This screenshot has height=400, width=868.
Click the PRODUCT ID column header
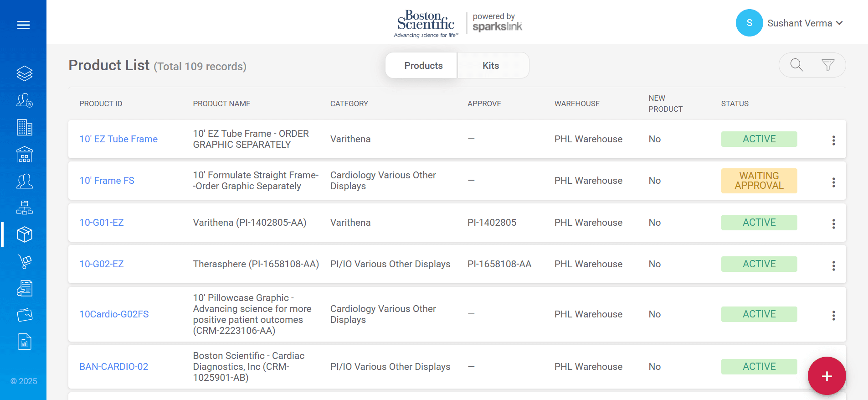[x=101, y=104]
